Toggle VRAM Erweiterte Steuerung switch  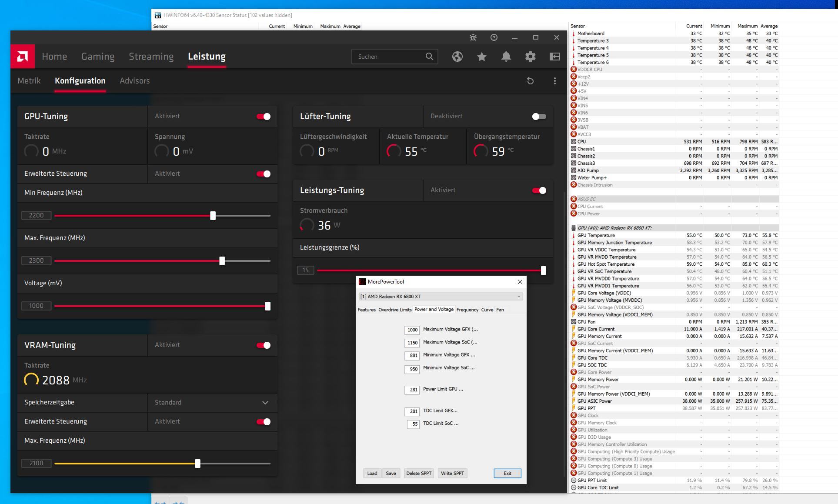(x=264, y=422)
